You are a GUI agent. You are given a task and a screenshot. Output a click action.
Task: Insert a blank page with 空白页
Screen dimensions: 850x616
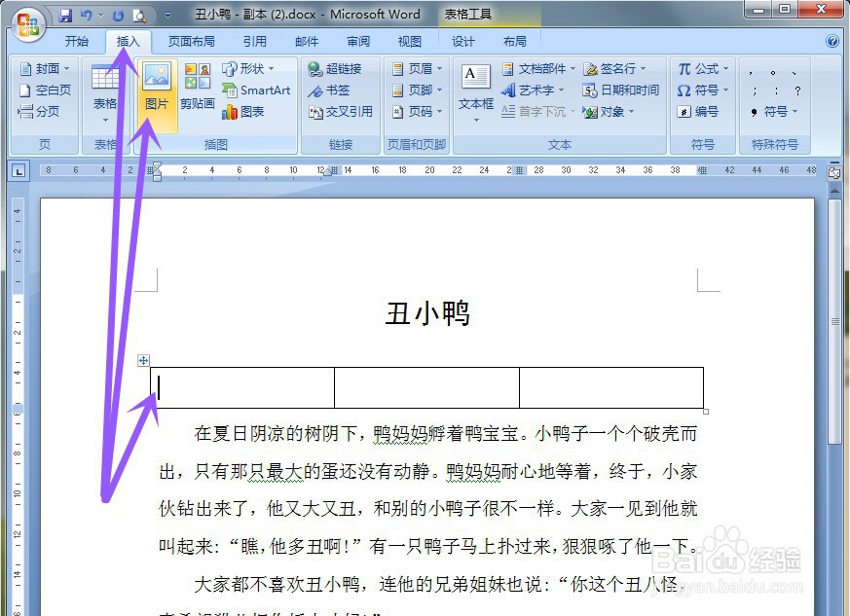[x=42, y=90]
